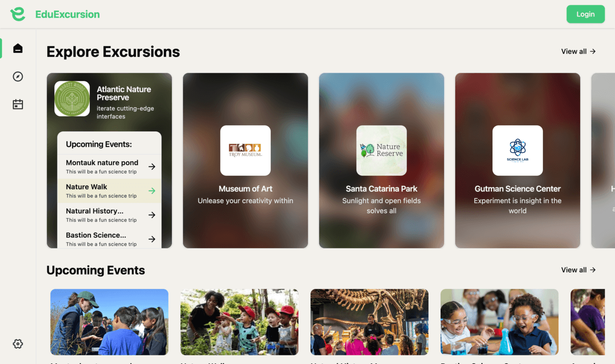Click View all for Upcoming Events
The image size is (615, 364).
point(578,270)
